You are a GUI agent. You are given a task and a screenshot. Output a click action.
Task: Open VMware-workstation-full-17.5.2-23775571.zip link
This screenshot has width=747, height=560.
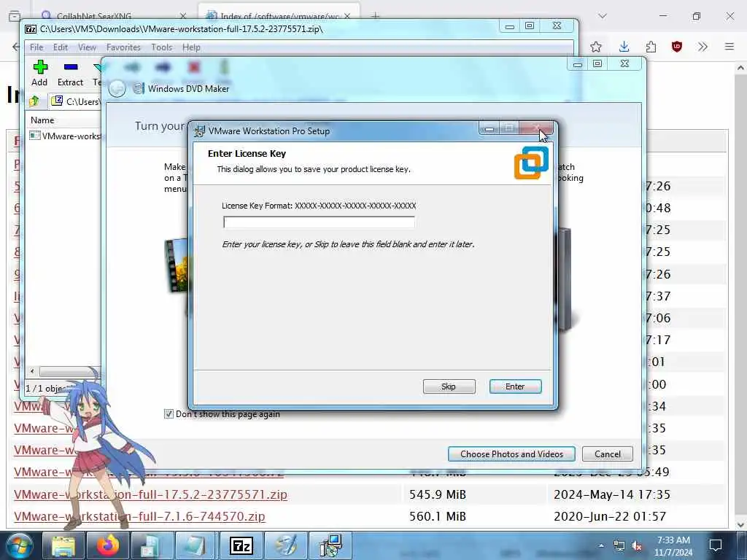coord(150,494)
